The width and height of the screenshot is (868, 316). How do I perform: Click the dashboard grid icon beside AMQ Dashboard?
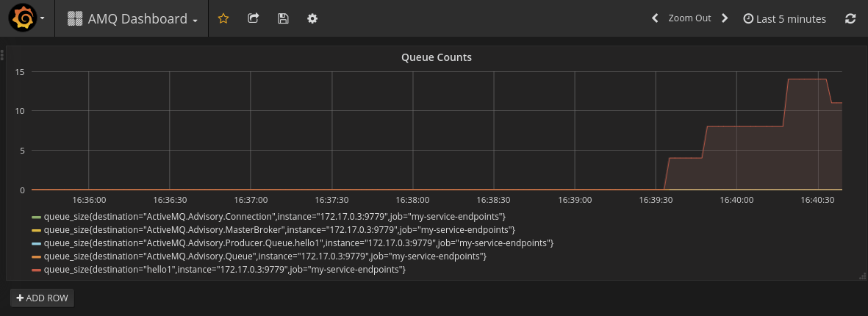point(75,19)
